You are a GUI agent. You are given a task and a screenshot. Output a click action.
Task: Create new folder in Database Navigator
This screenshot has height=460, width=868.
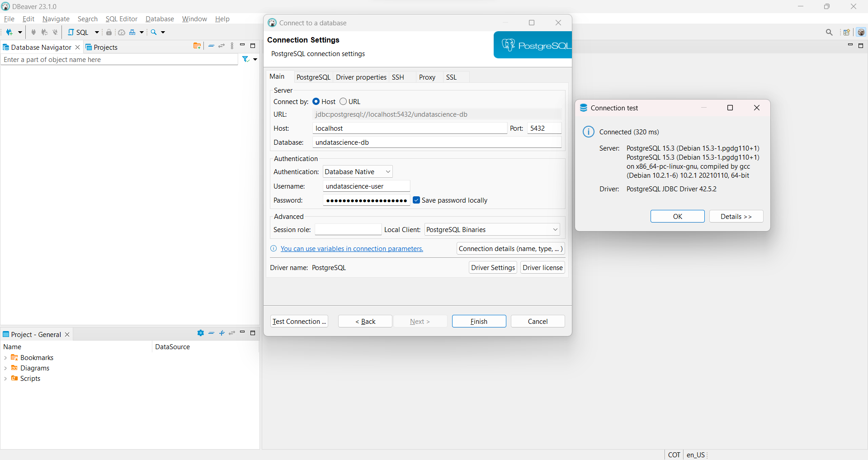pyautogui.click(x=197, y=46)
